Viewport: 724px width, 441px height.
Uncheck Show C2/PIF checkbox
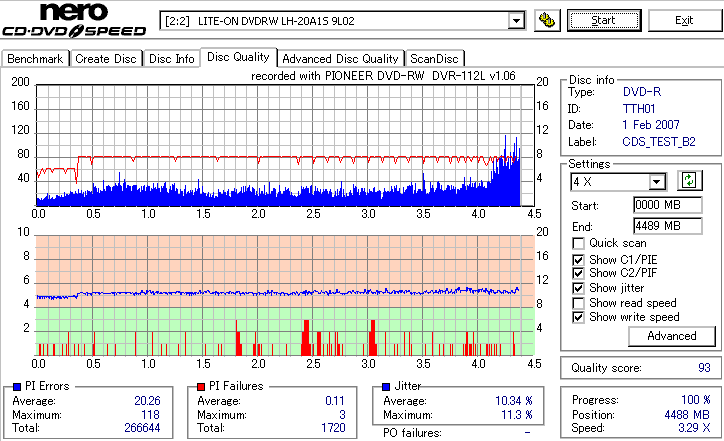pyautogui.click(x=578, y=273)
